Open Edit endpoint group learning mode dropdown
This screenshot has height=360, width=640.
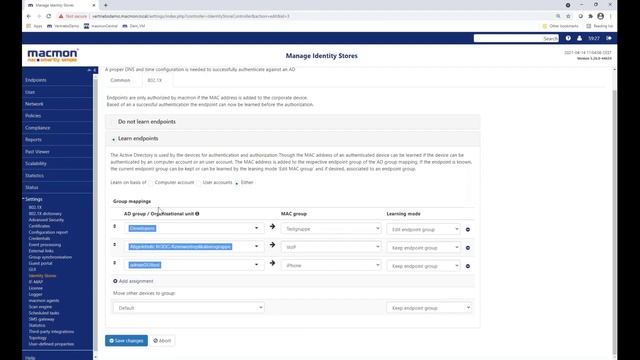(x=424, y=229)
